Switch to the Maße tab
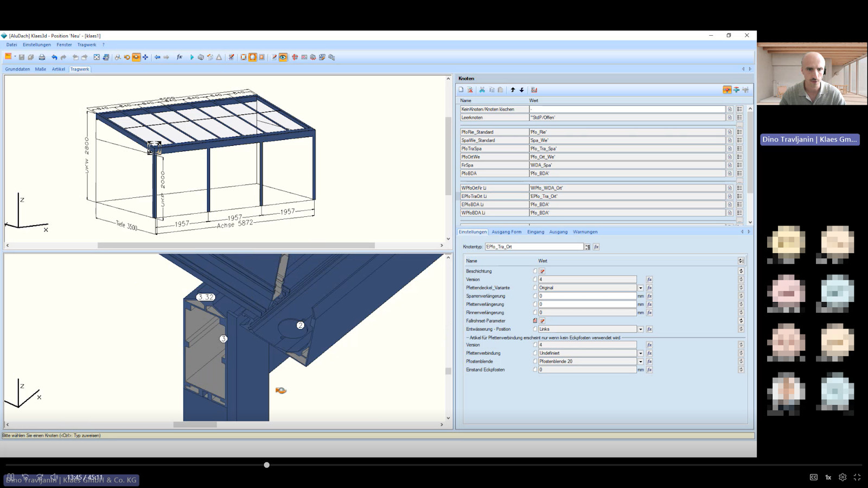 [x=41, y=69]
